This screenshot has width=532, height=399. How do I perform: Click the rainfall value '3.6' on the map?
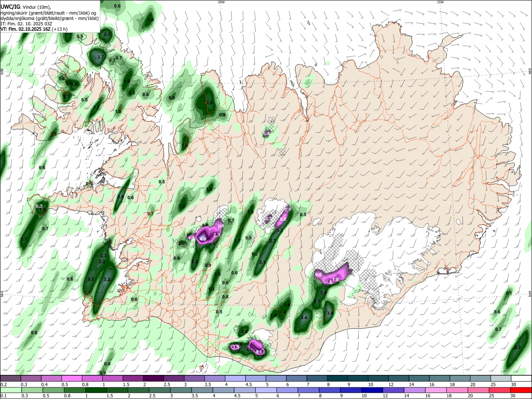121,197
